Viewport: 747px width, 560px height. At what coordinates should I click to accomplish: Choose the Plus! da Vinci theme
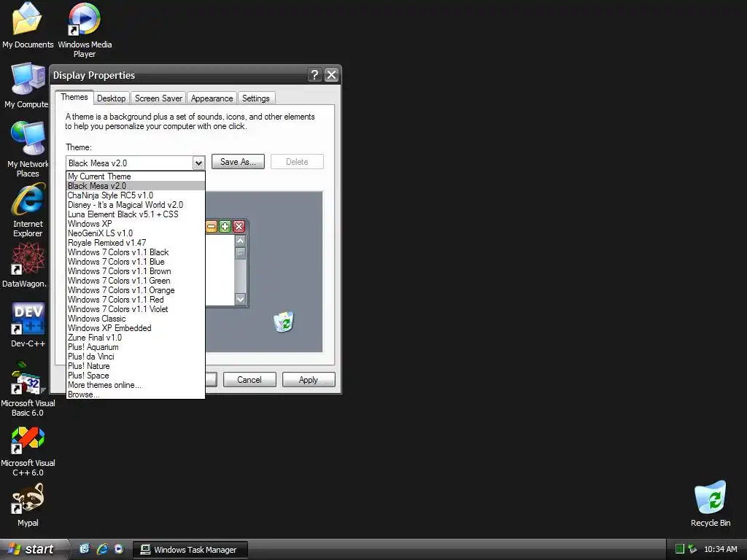point(135,357)
